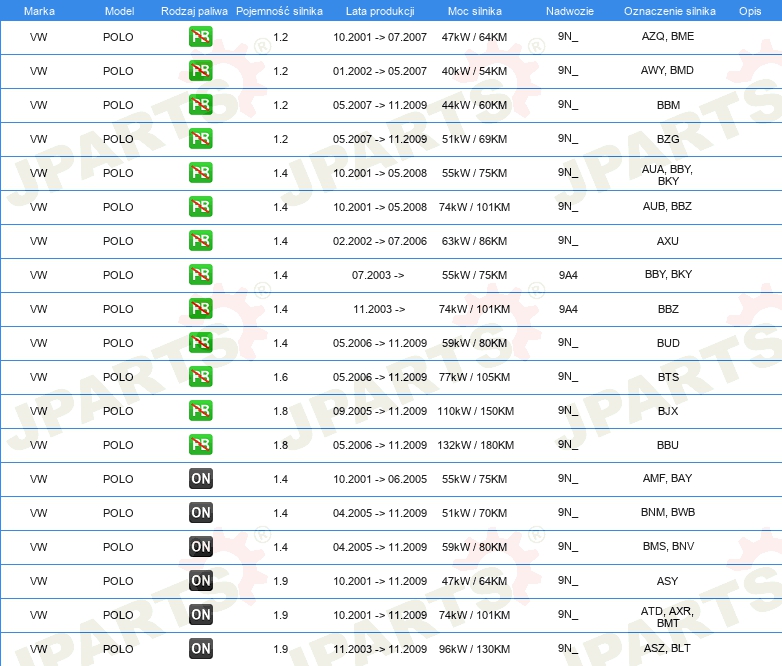Select engine code cell BJX

click(668, 411)
